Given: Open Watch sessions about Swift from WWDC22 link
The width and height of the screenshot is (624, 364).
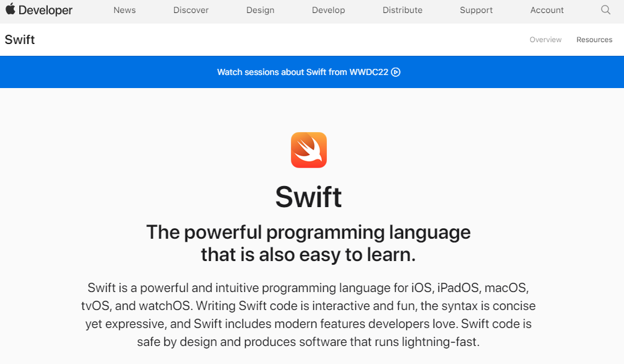Looking at the screenshot, I should [x=308, y=72].
